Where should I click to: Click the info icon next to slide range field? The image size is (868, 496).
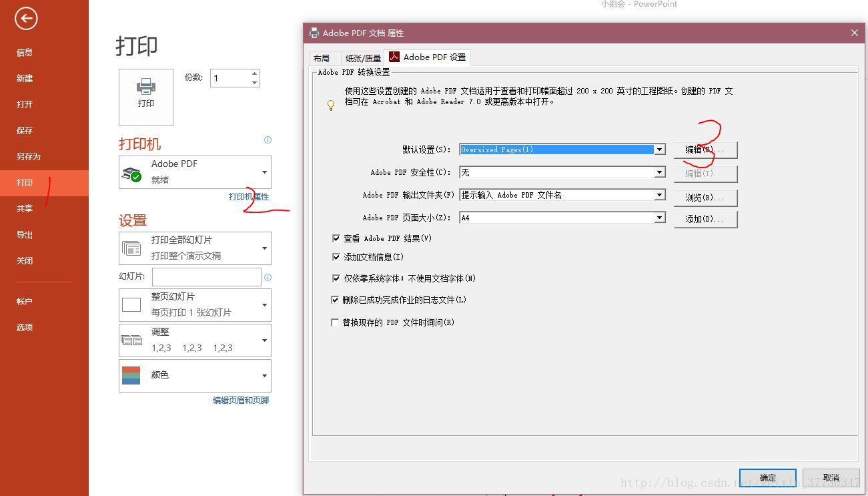[268, 277]
